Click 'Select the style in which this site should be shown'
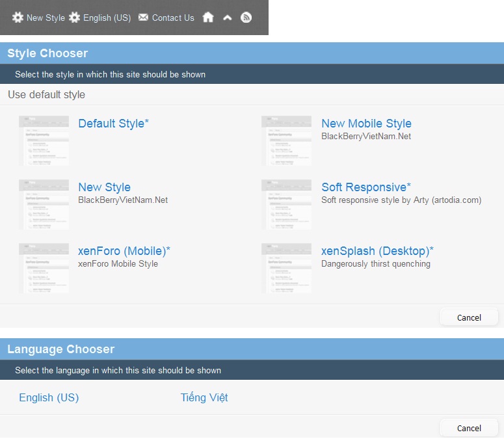This screenshot has height=439, width=504. [111, 74]
